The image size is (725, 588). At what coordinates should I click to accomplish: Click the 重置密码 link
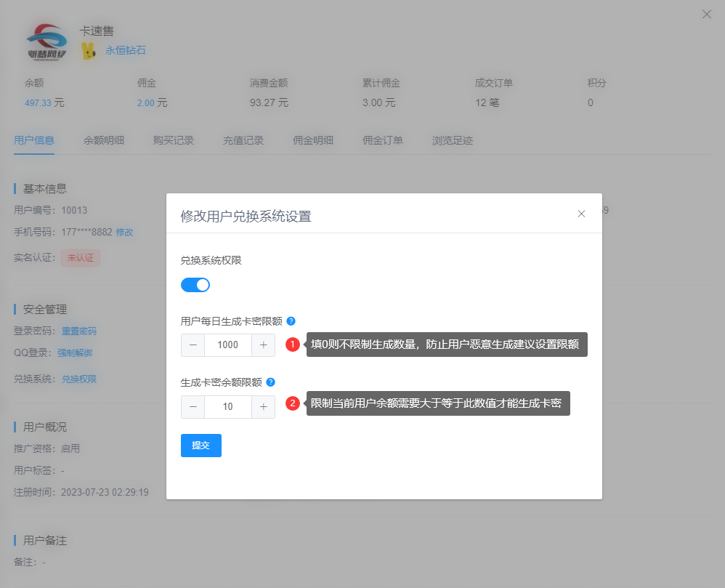(x=79, y=331)
